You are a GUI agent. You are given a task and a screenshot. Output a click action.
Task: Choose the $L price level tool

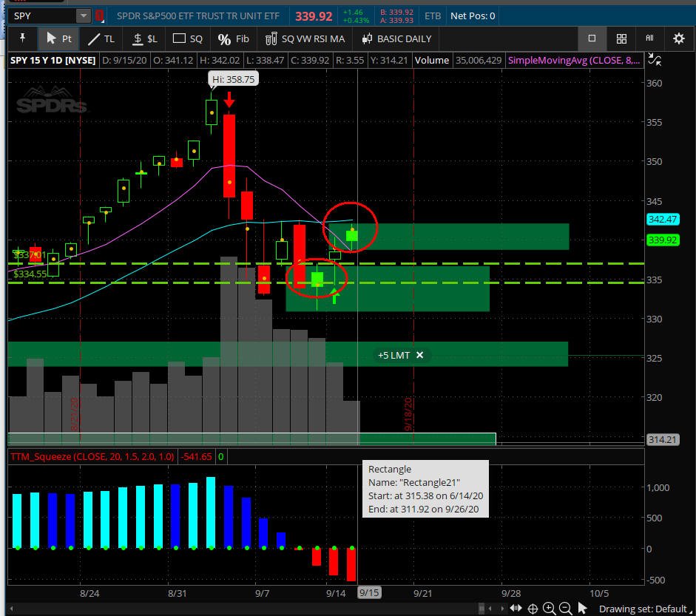[x=144, y=38]
